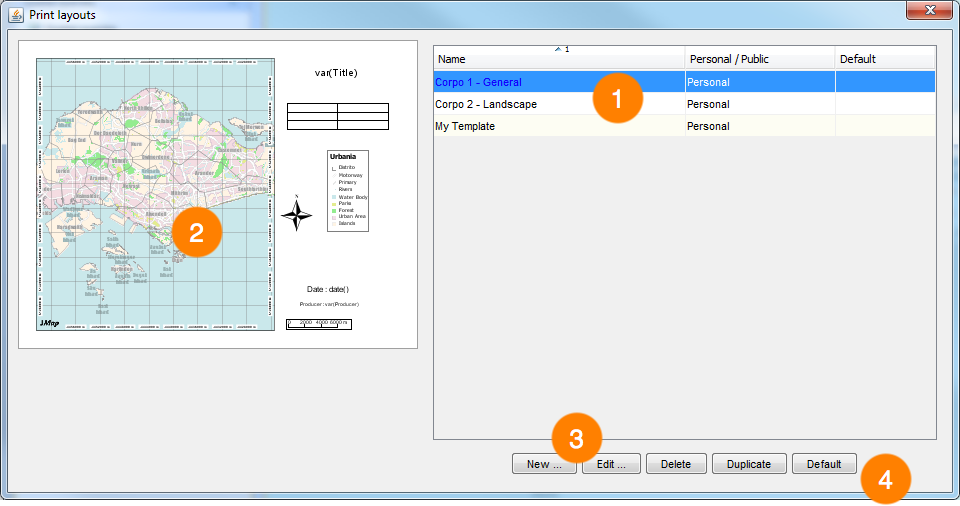Click Producer : var(Producer) text in preview
The image size is (960, 506).
click(329, 304)
